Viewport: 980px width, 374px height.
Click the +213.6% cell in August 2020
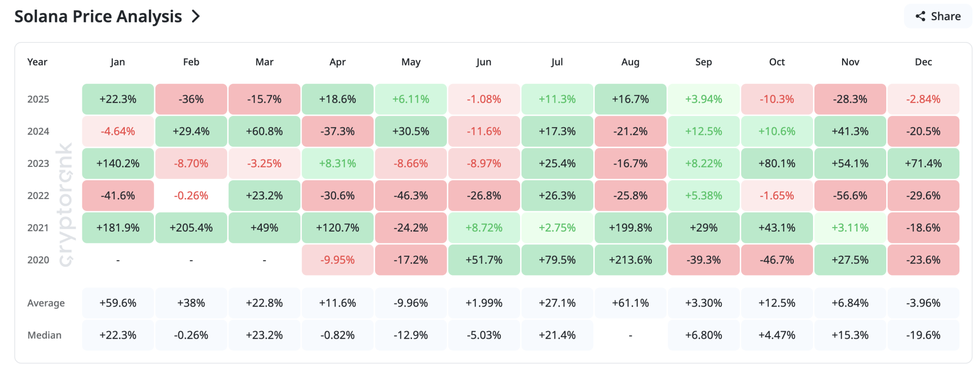(x=630, y=260)
